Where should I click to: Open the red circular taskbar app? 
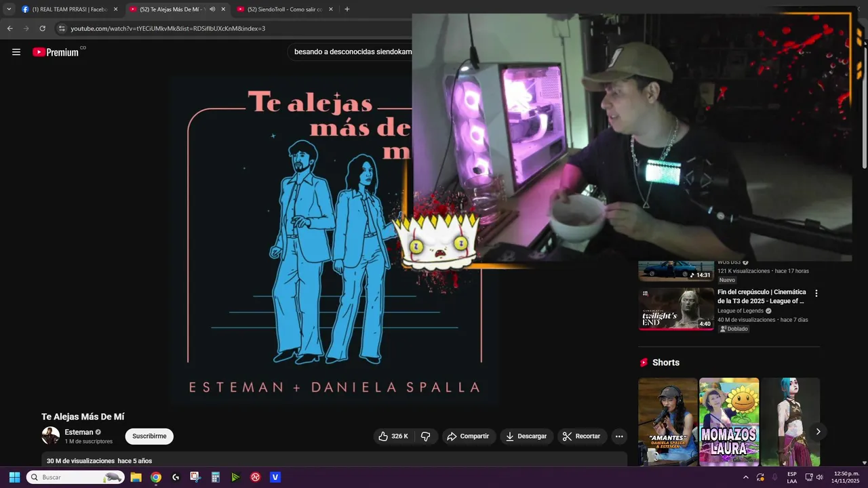255,477
